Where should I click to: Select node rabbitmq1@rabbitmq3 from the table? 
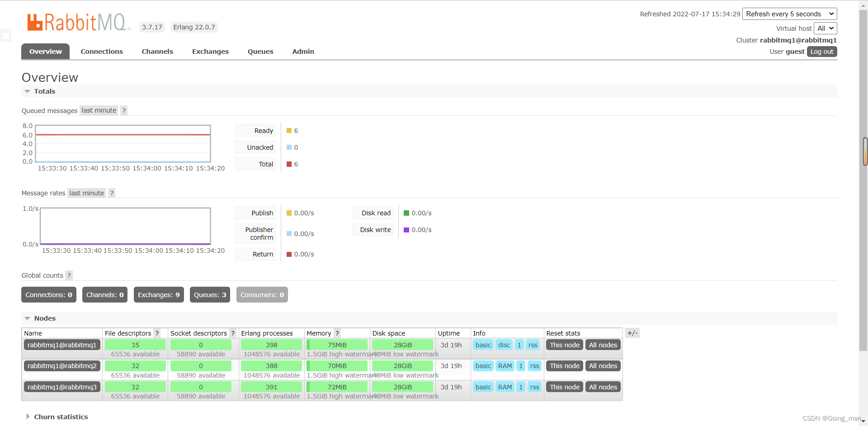click(61, 387)
